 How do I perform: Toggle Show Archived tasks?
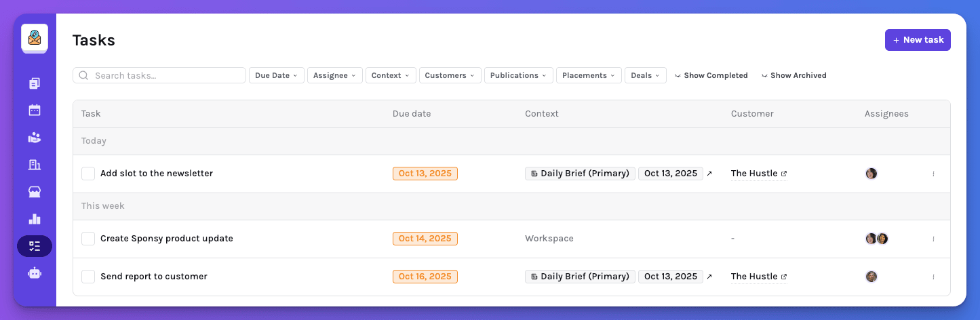(x=793, y=75)
